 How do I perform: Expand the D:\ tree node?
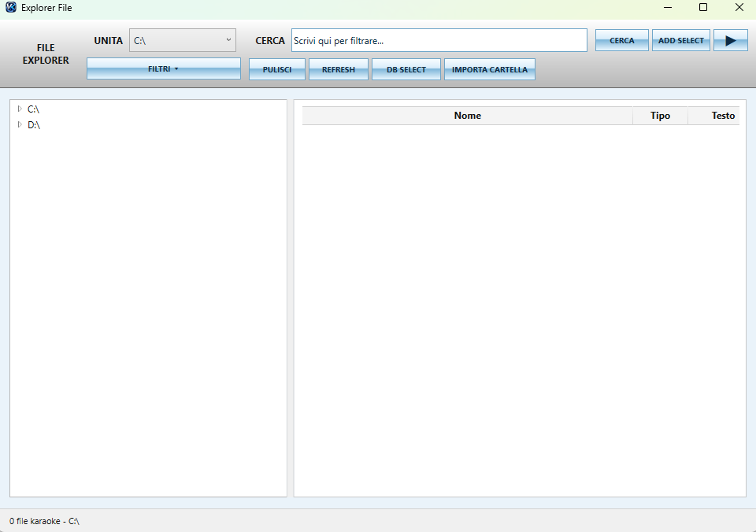(x=20, y=124)
